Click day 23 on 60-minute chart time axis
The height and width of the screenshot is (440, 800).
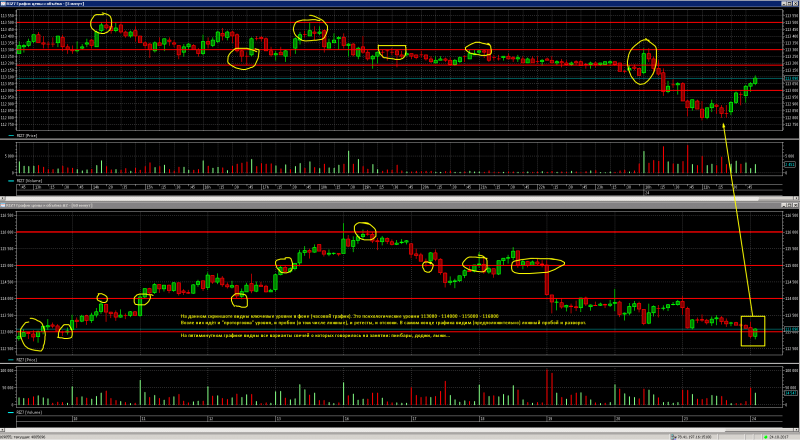[685, 419]
